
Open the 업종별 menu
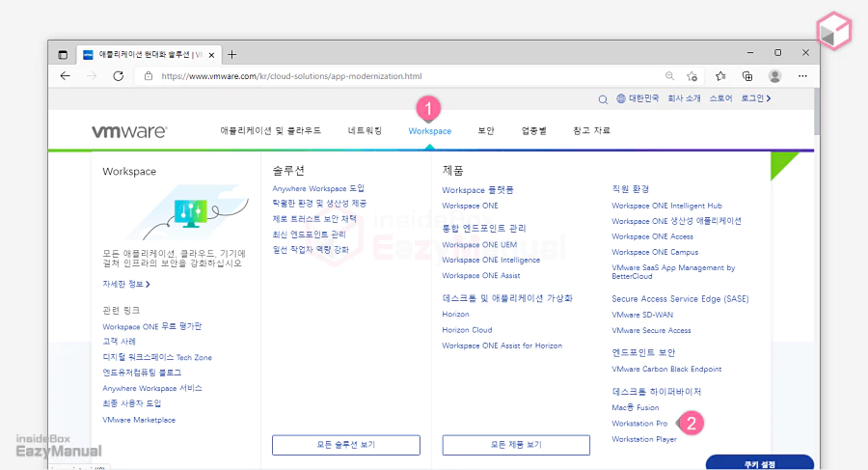click(533, 131)
